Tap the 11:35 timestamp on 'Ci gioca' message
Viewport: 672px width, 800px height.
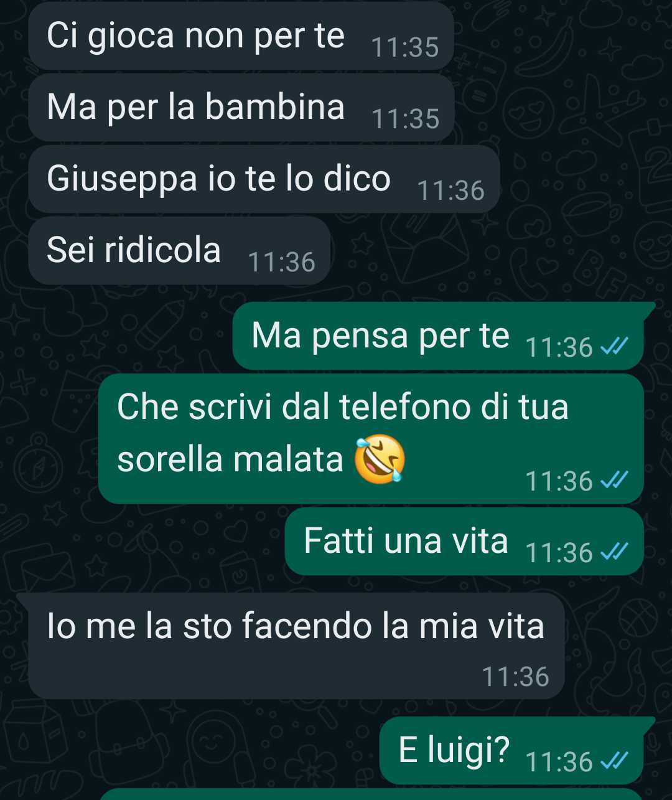coord(405,48)
